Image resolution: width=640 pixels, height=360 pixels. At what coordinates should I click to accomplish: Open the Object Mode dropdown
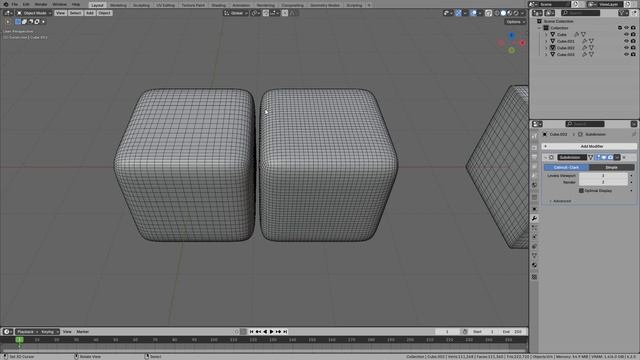(34, 13)
